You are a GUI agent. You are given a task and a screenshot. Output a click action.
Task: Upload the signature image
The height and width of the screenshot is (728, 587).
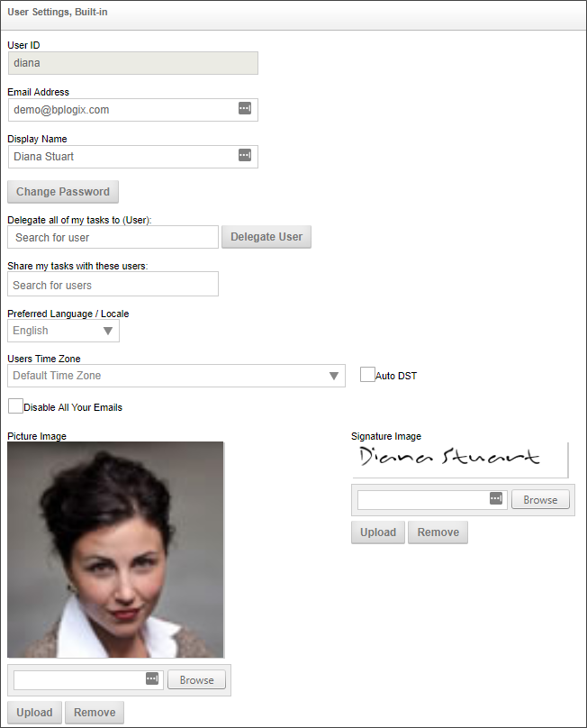tap(378, 532)
